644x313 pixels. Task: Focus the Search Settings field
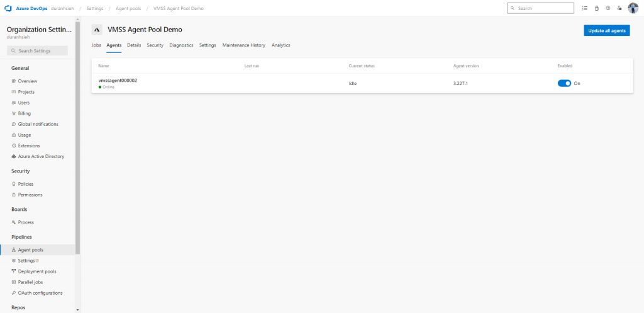pyautogui.click(x=37, y=50)
